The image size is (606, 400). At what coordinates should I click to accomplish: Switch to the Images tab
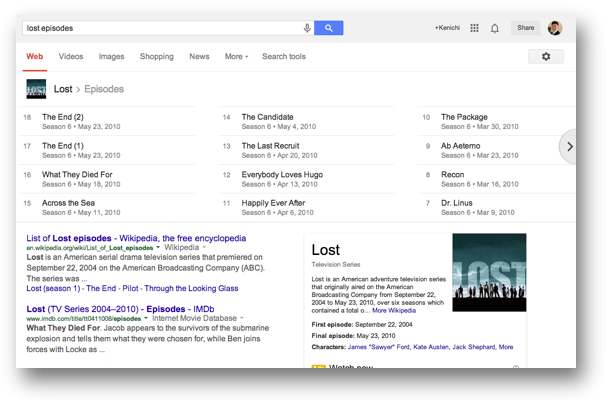click(111, 56)
